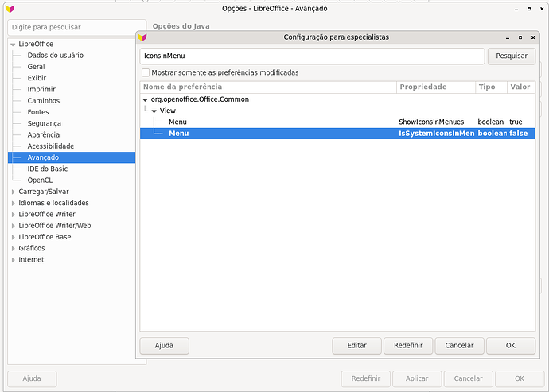Open the Fontes options page
The image size is (549, 392).
38,112
